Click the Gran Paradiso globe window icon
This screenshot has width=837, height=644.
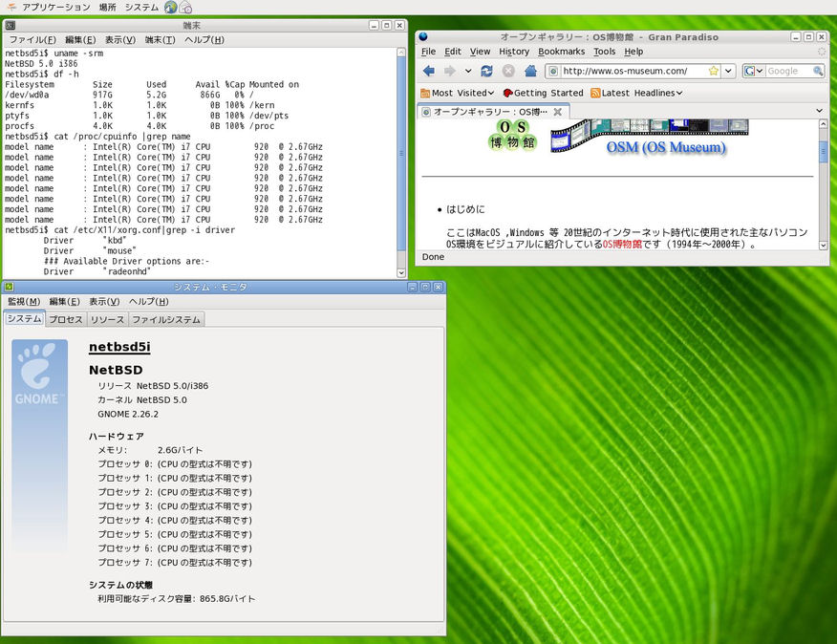pyautogui.click(x=423, y=37)
